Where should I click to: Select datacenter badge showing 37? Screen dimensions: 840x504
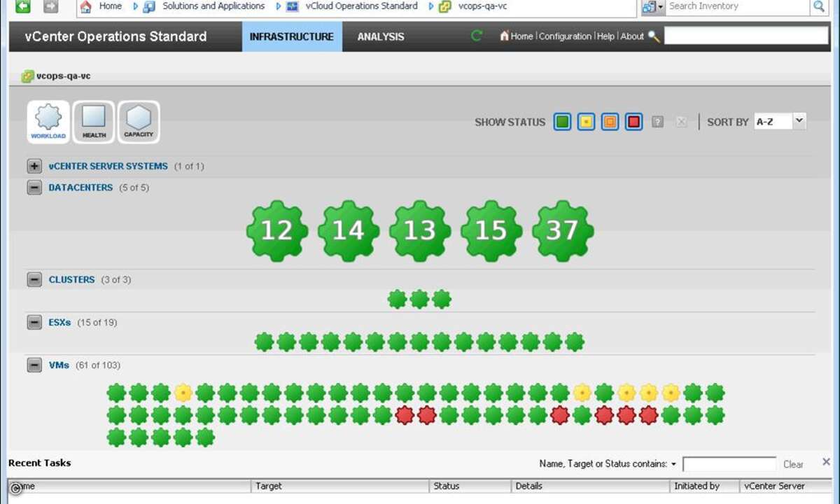tap(563, 231)
